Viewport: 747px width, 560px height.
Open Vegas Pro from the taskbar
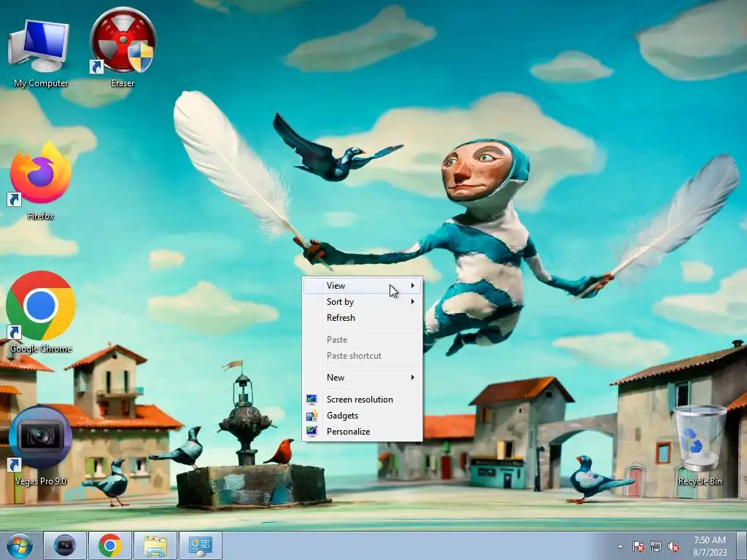coord(65,545)
